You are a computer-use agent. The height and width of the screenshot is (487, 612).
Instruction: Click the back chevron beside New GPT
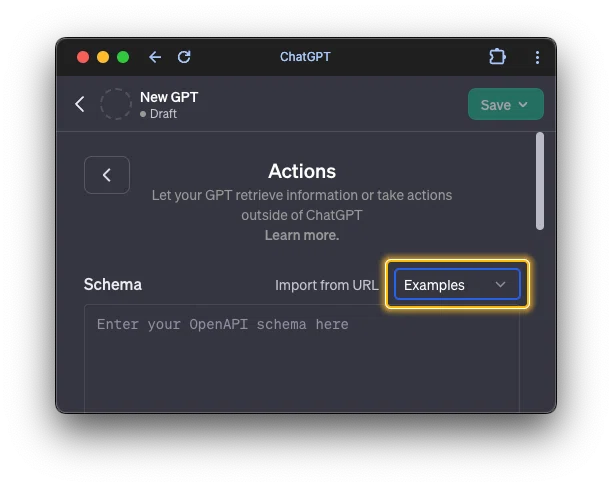[80, 104]
